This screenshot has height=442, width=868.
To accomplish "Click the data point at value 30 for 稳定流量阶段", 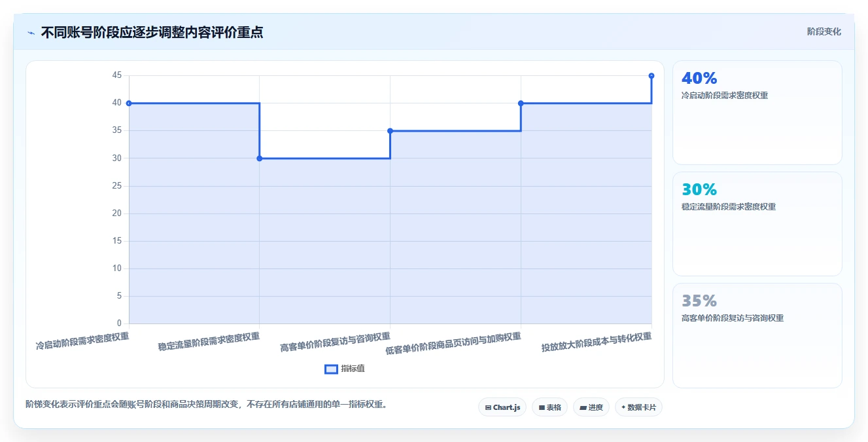I will click(260, 158).
